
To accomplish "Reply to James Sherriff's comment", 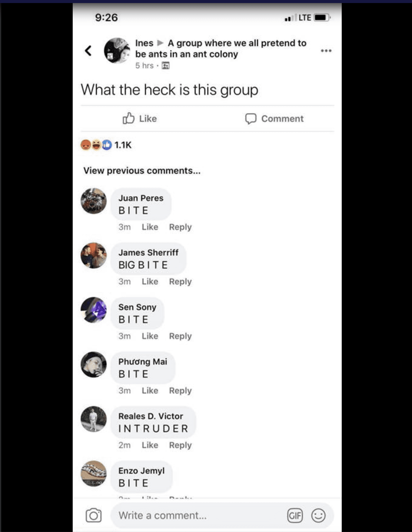I will (180, 282).
